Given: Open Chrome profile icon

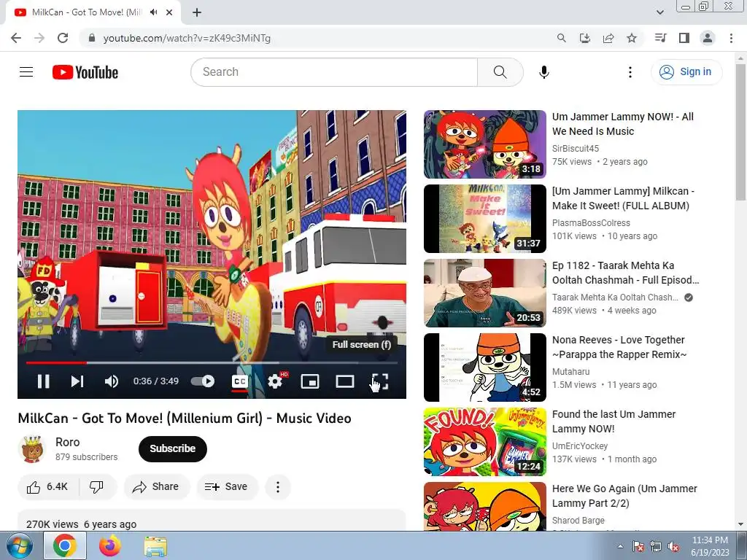Looking at the screenshot, I should (x=708, y=38).
